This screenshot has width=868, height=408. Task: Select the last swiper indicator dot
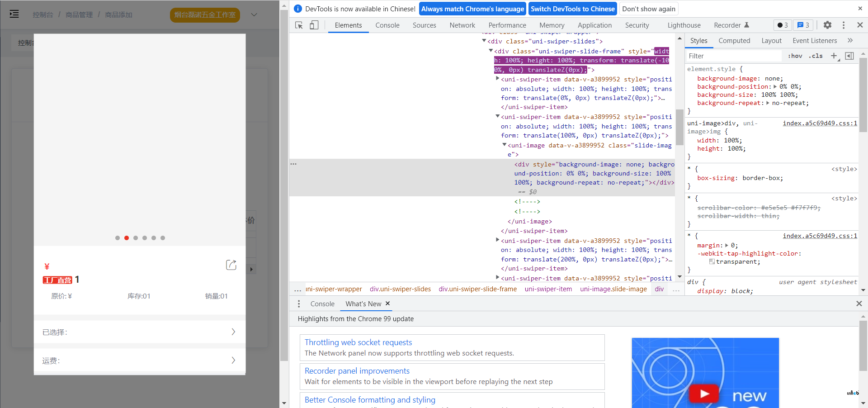point(163,238)
